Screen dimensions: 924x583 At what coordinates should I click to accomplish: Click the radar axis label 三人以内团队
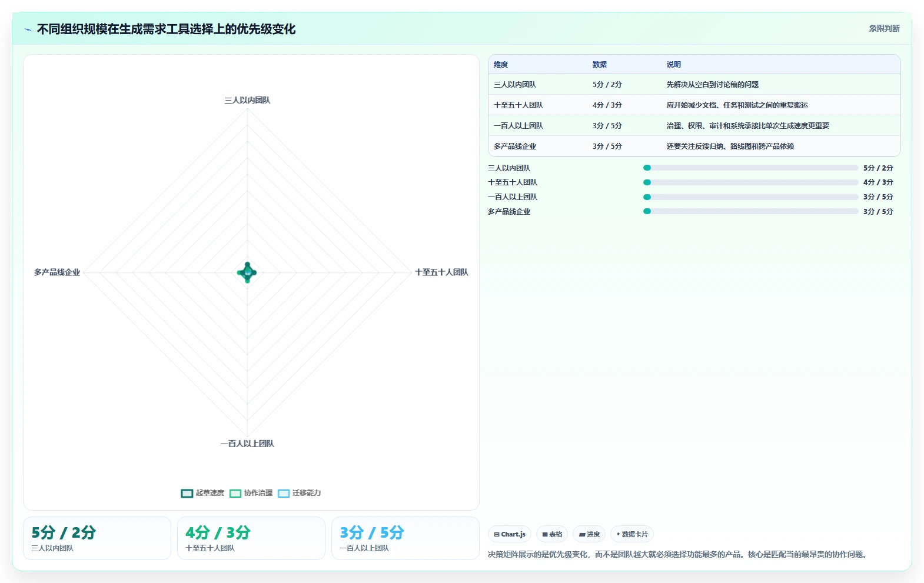pyautogui.click(x=247, y=101)
